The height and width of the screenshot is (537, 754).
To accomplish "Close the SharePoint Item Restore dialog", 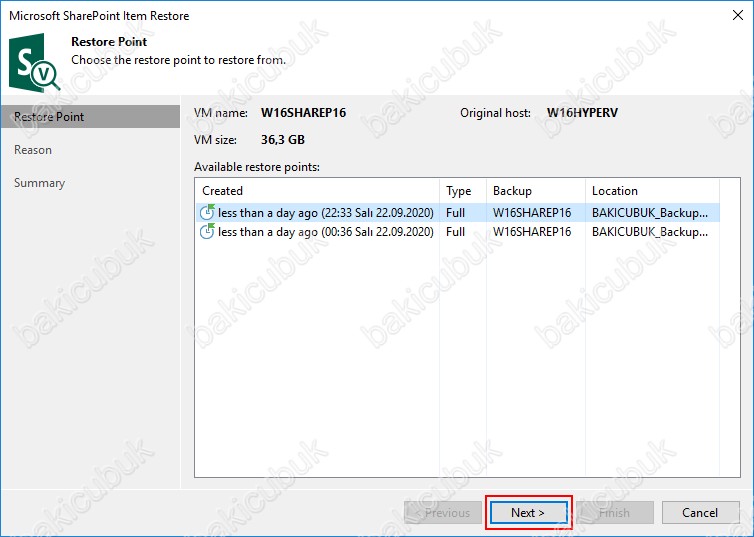I will [x=738, y=15].
